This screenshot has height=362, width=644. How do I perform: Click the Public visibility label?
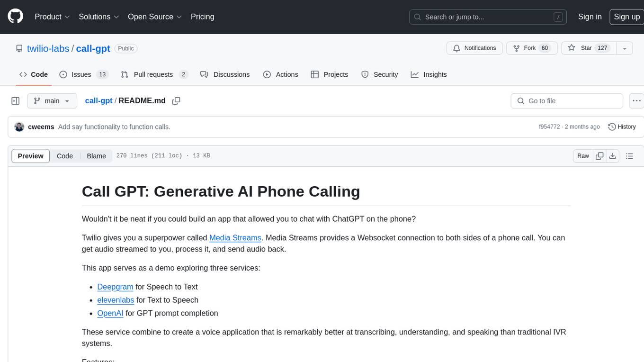click(126, 48)
